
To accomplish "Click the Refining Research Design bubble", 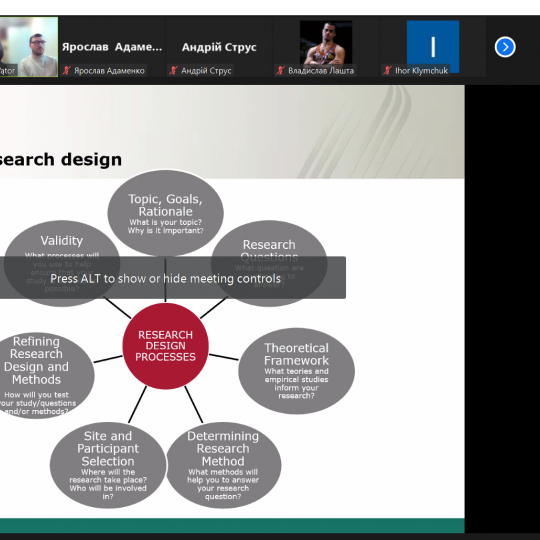I will click(x=41, y=375).
